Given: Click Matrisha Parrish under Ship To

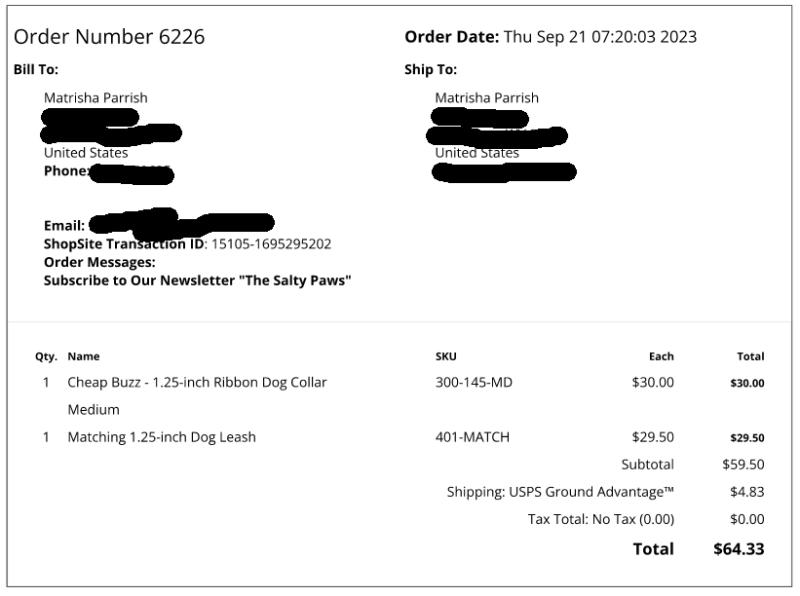Looking at the screenshot, I should pyautogui.click(x=487, y=97).
